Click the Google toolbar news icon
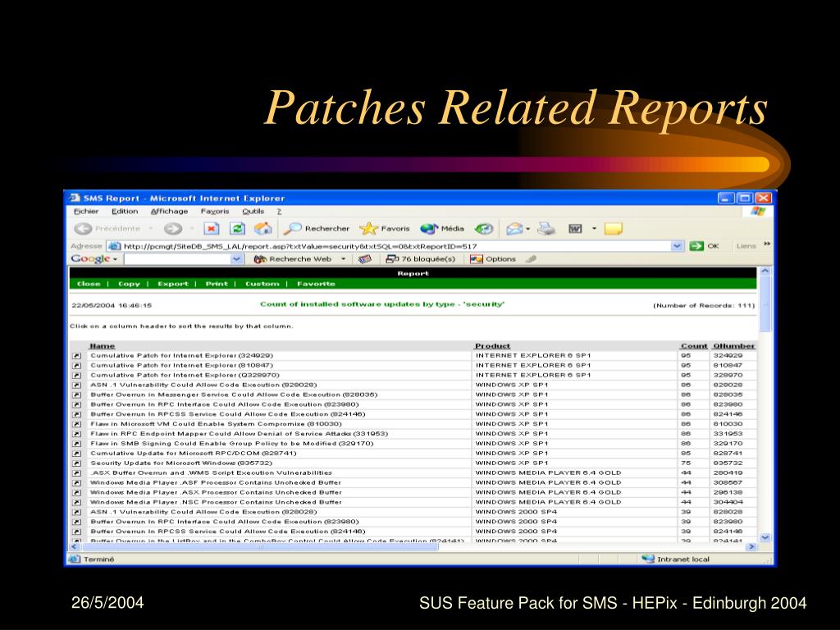Image resolution: width=840 pixels, height=630 pixels. (x=365, y=259)
